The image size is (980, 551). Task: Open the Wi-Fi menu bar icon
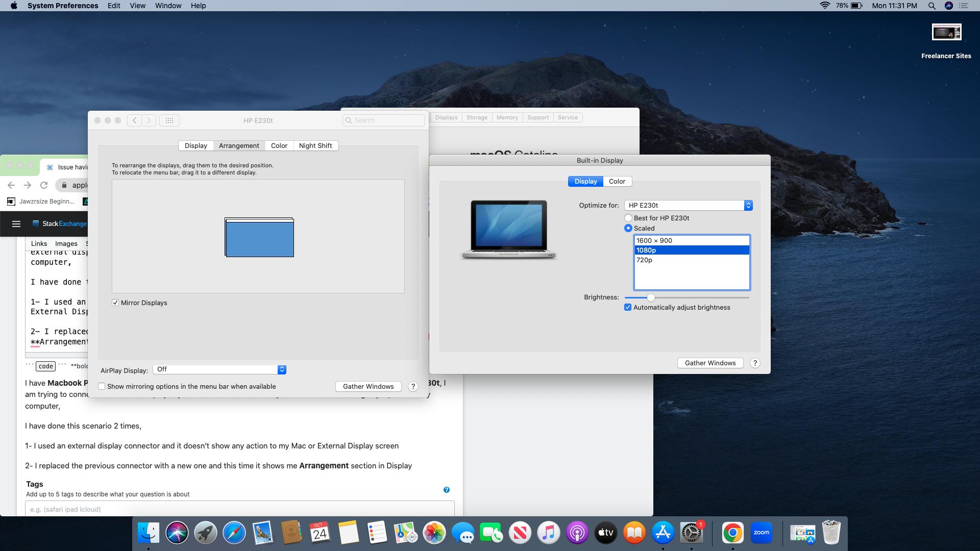825,6
